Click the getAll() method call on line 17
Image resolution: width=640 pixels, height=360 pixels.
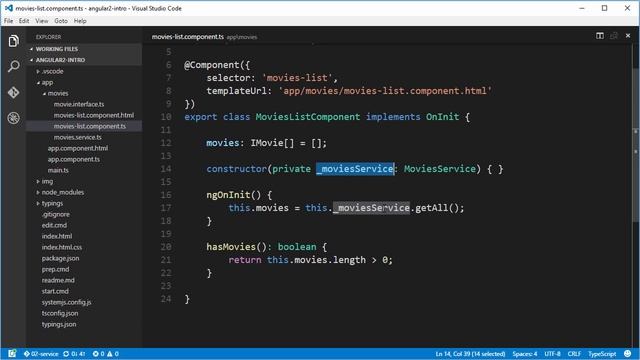pos(437,208)
